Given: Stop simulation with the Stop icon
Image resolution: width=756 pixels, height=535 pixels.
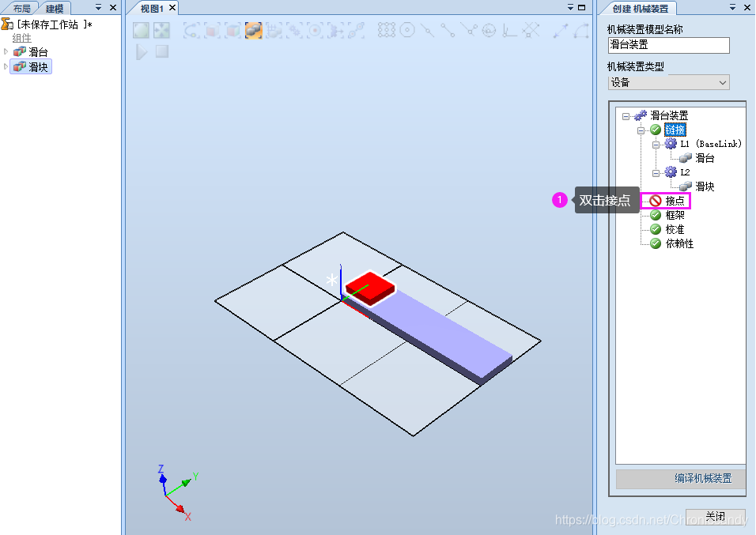Looking at the screenshot, I should click(162, 51).
